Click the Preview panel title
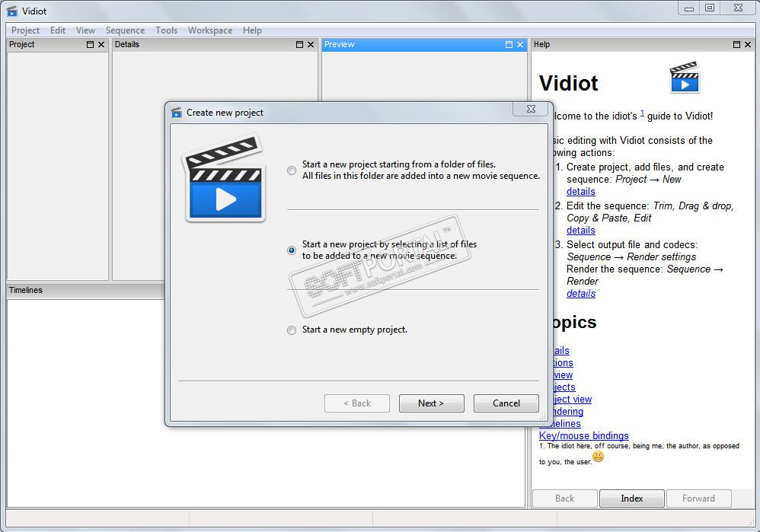The image size is (760, 532). coord(340,45)
